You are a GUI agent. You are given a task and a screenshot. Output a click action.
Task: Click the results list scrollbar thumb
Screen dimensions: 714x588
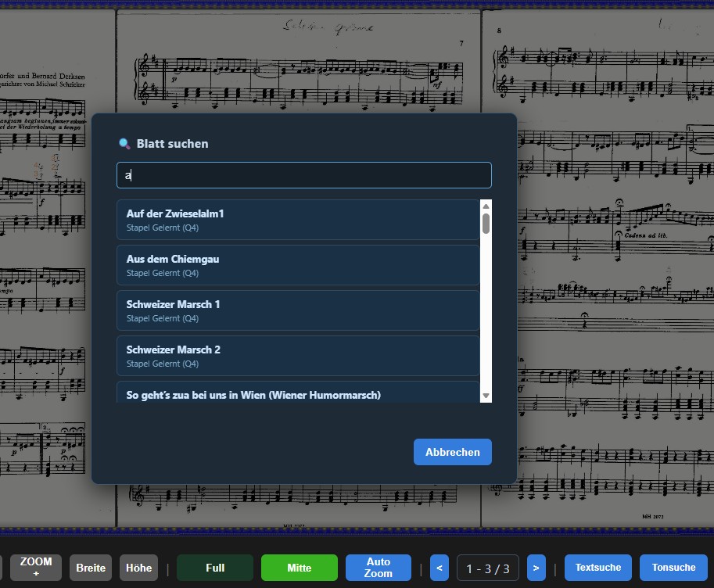pos(486,224)
